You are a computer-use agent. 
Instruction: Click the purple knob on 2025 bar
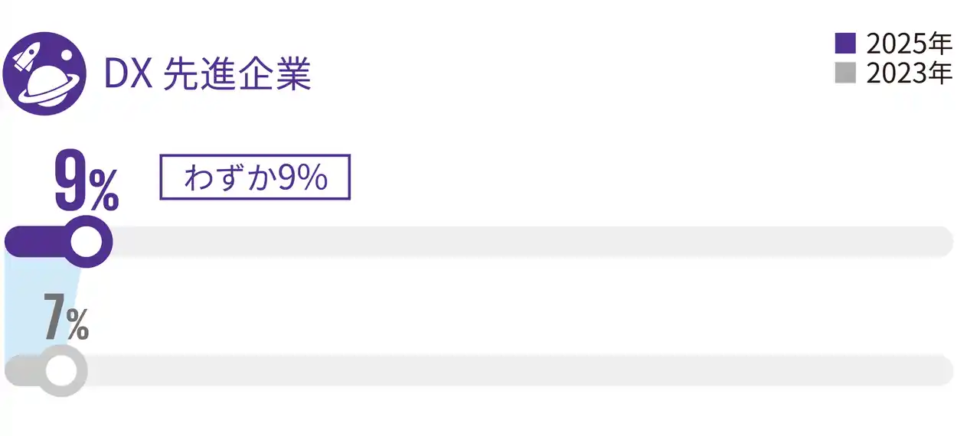point(86,242)
